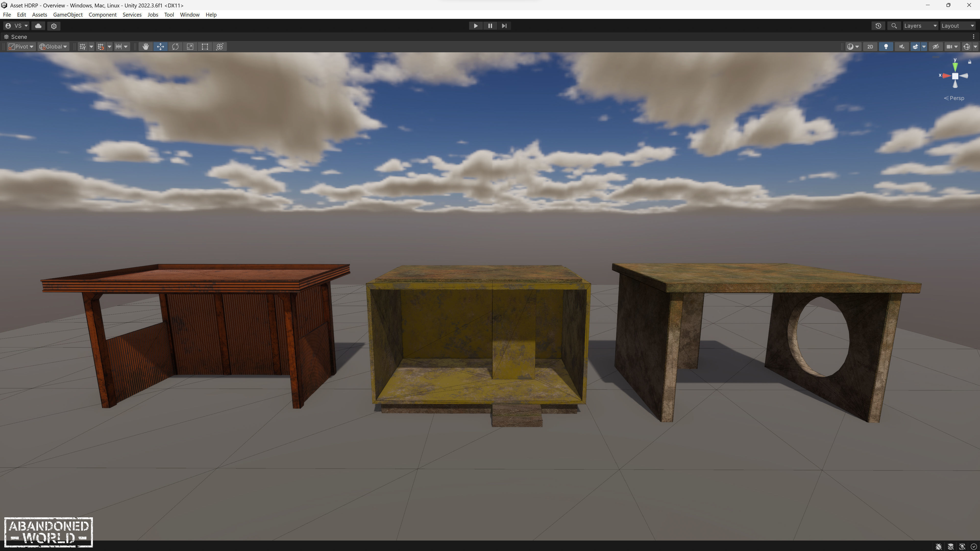The height and width of the screenshot is (551, 980).
Task: Select the Scene tab
Action: [15, 37]
